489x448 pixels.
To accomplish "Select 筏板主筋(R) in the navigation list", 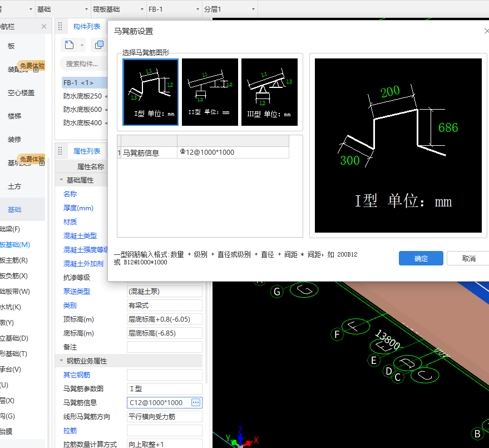I will (14, 260).
